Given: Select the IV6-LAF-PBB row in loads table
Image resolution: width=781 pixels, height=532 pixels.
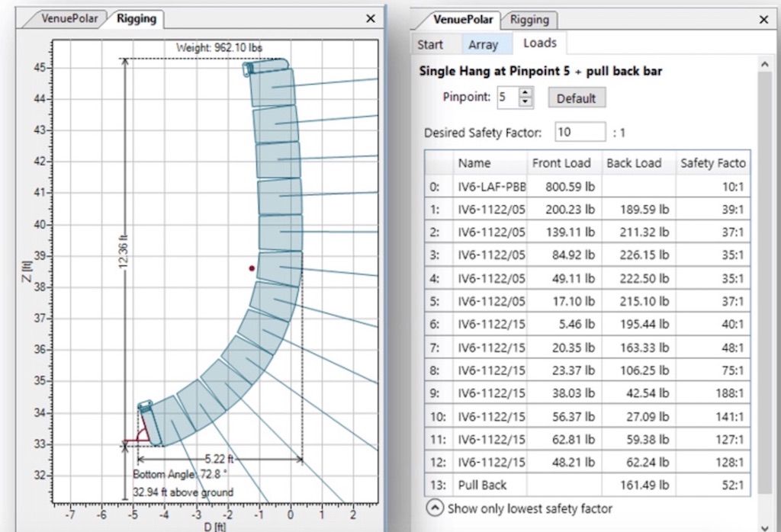Looking at the screenshot, I should pos(491,185).
